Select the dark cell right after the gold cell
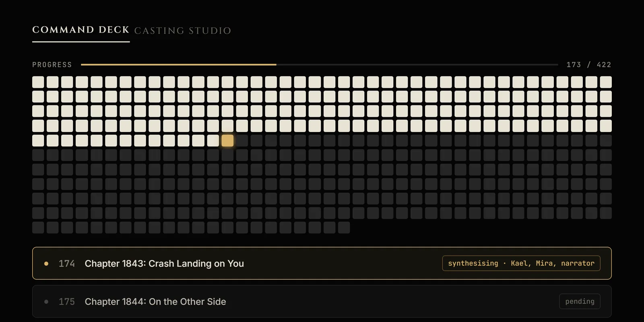This screenshot has width=644, height=322. [x=242, y=140]
